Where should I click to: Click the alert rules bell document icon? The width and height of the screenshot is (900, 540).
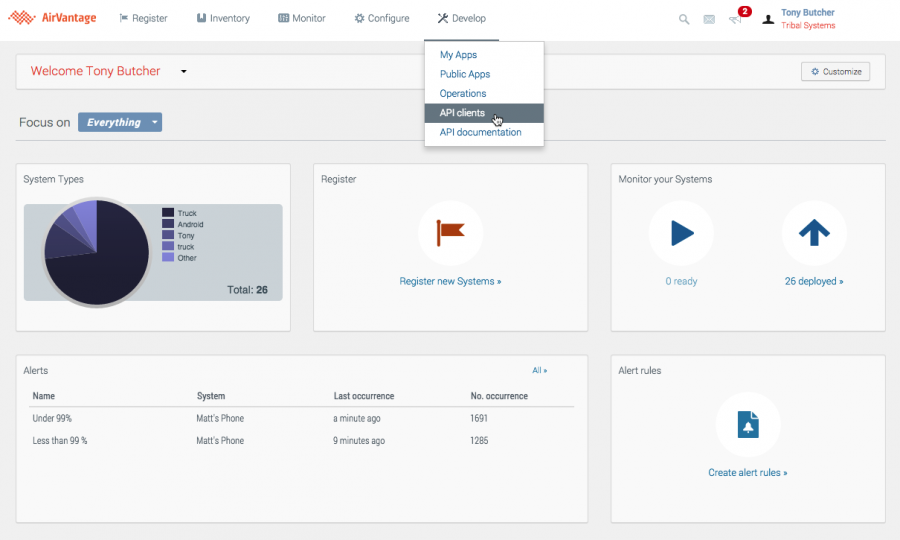pyautogui.click(x=748, y=425)
